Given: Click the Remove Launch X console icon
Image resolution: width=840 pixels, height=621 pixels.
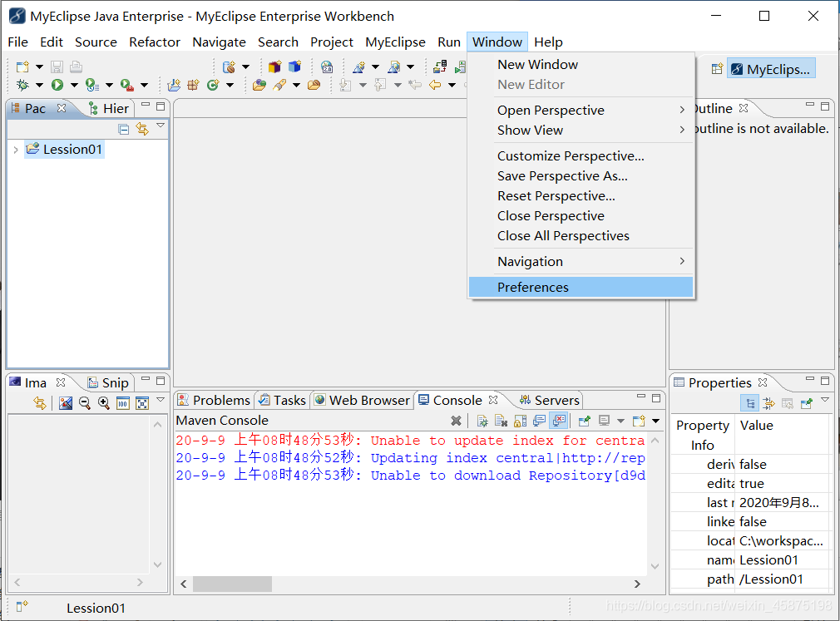Looking at the screenshot, I should (x=457, y=421).
